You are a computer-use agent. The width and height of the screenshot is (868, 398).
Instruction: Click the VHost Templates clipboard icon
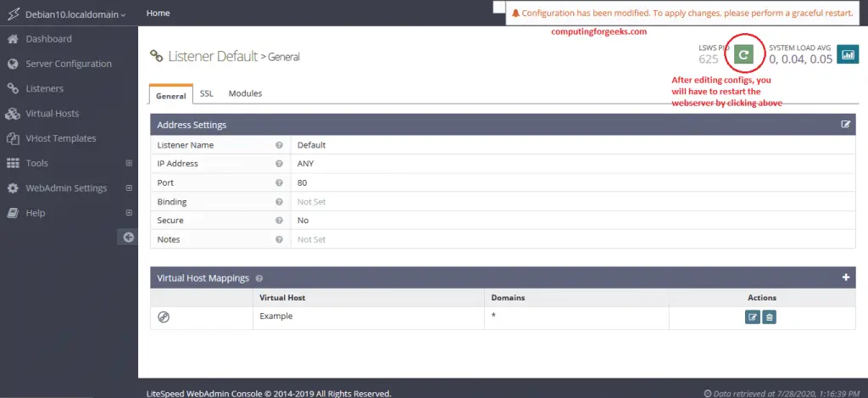(13, 138)
